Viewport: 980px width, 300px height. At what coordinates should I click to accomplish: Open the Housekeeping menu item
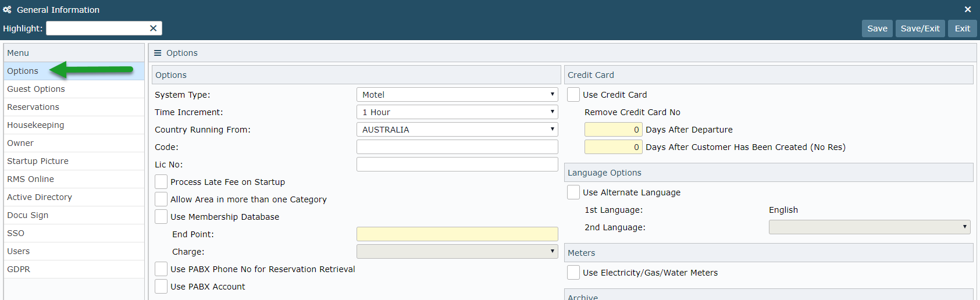pyautogui.click(x=35, y=125)
